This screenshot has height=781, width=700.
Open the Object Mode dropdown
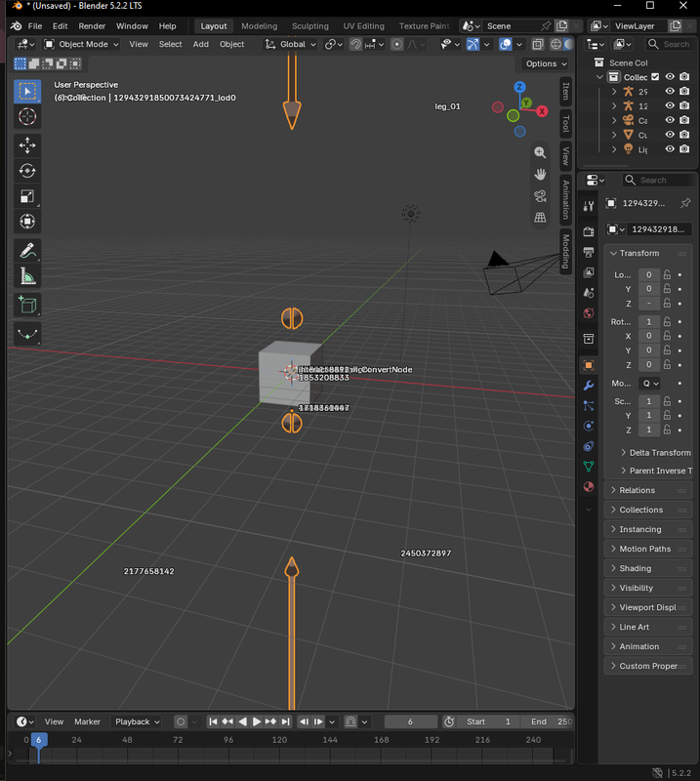pyautogui.click(x=82, y=44)
